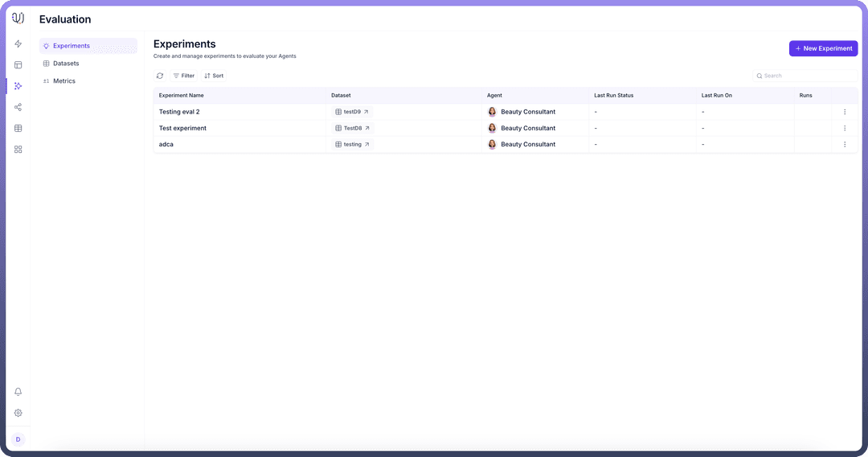Switch to the Datasets section
The image size is (868, 457).
(65, 64)
